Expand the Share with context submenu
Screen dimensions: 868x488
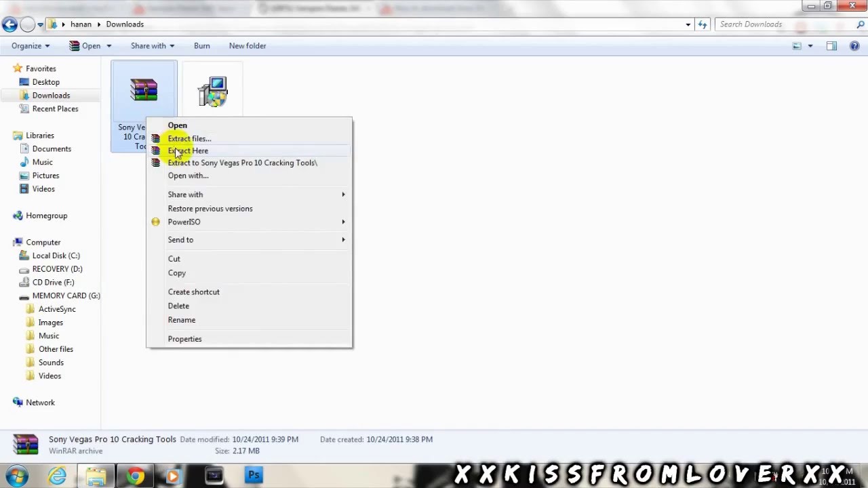[249, 195]
